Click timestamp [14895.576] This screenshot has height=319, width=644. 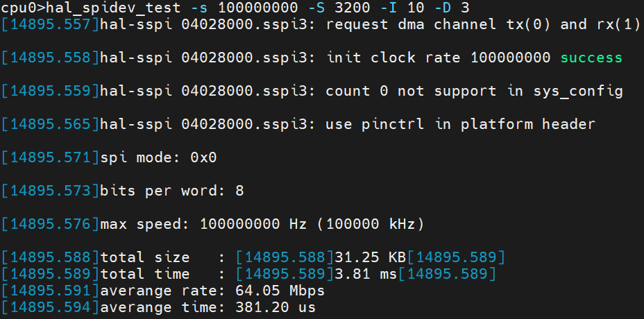(51, 224)
